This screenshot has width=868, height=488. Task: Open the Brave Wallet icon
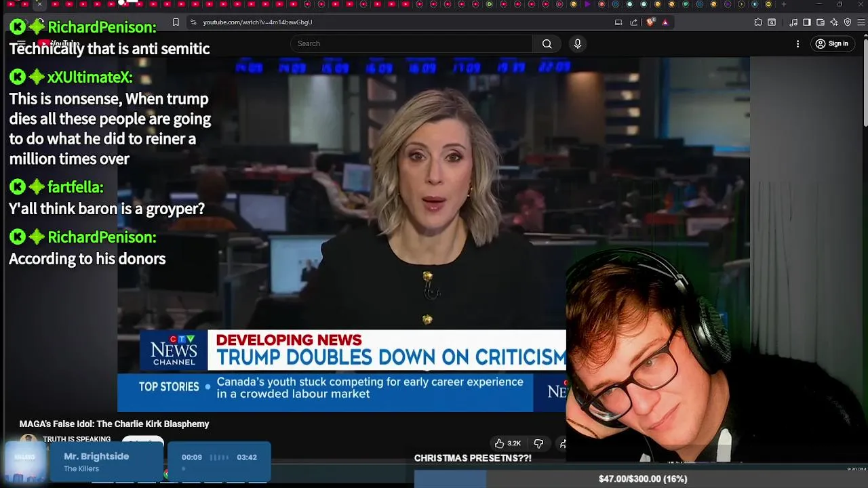pos(821,22)
